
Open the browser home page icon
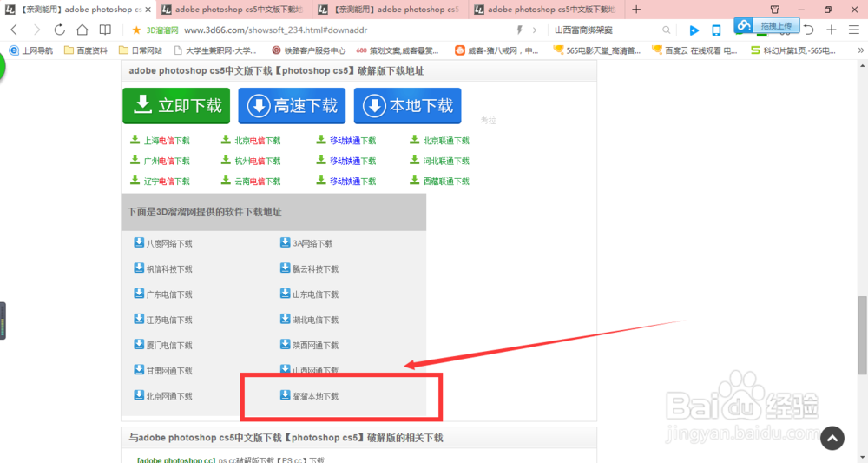[x=82, y=30]
